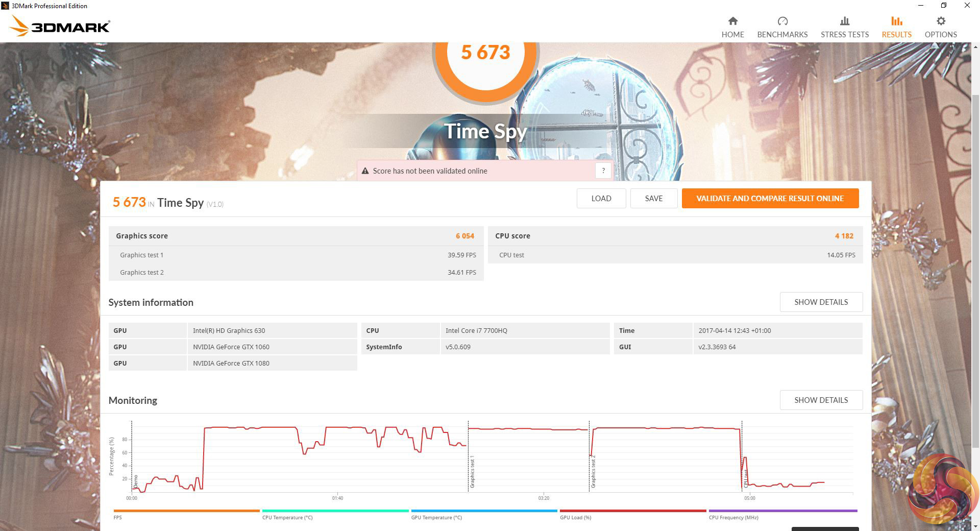Click the CPU score value 4 182
The width and height of the screenshot is (980, 531).
point(844,236)
